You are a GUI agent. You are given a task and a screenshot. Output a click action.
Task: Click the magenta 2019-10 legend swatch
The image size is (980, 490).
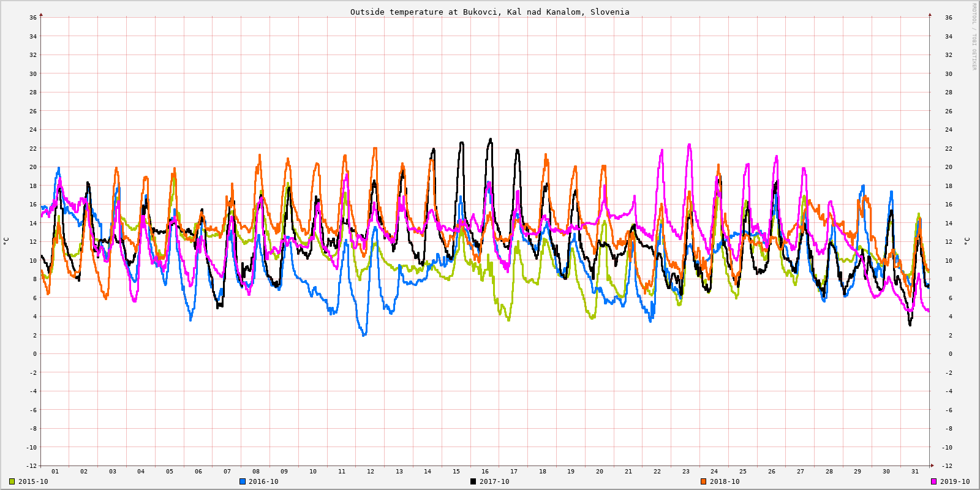point(933,481)
